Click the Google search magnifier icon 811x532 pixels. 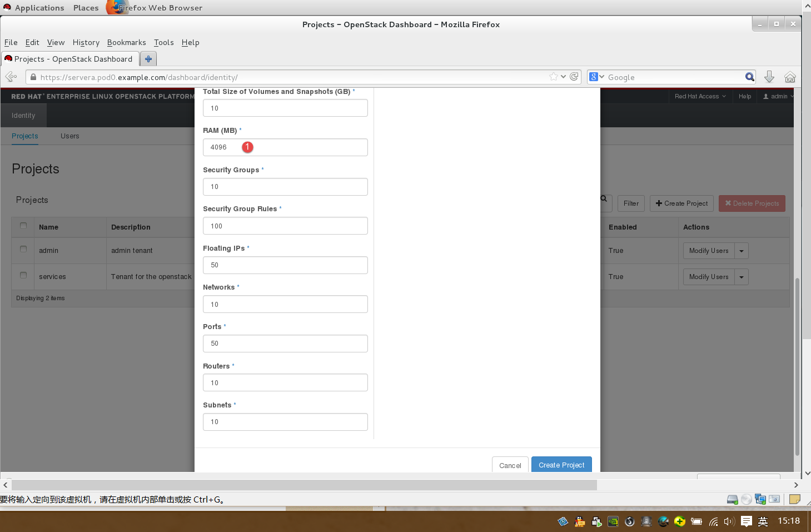749,77
